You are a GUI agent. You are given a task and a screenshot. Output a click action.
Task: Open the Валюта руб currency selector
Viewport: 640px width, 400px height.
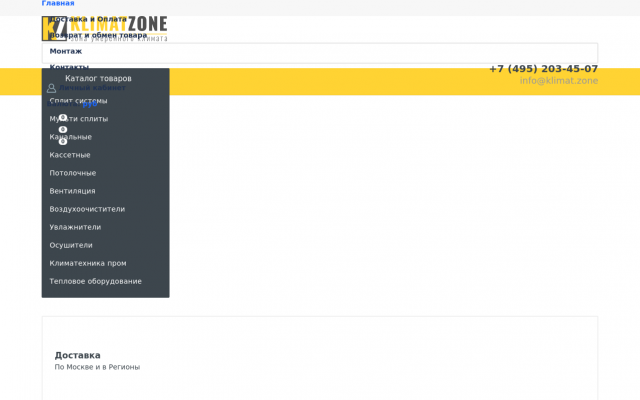click(x=72, y=104)
